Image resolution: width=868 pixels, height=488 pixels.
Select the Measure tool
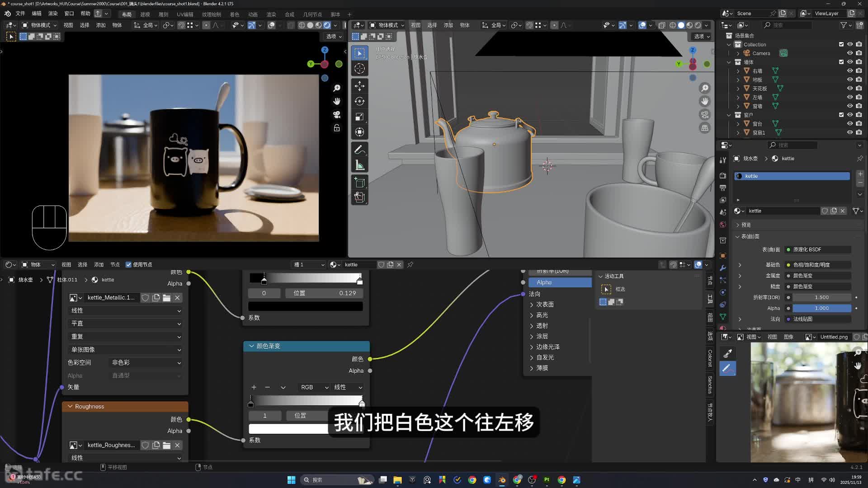[x=359, y=165]
